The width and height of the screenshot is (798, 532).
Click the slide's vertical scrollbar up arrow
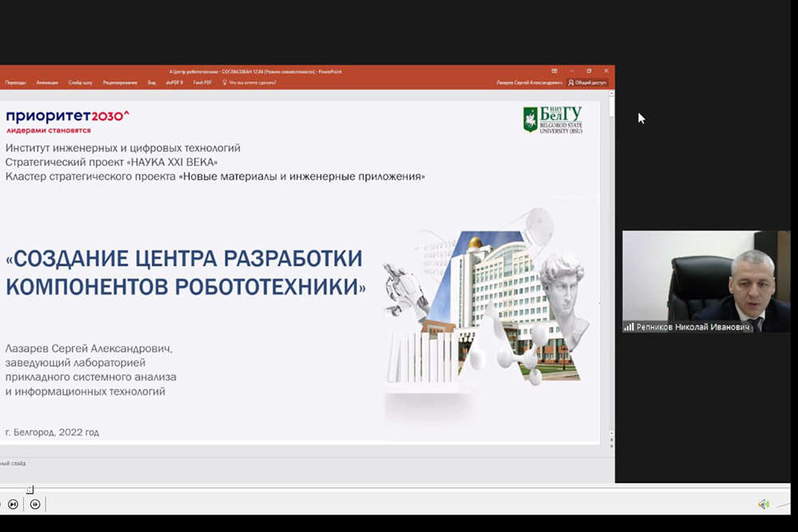[611, 94]
